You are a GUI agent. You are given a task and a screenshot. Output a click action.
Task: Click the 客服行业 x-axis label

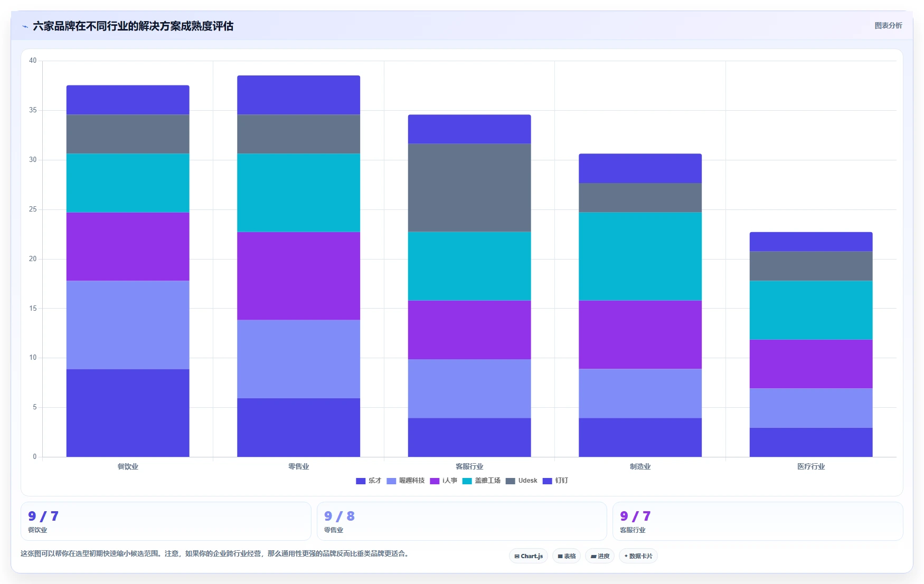tap(469, 466)
